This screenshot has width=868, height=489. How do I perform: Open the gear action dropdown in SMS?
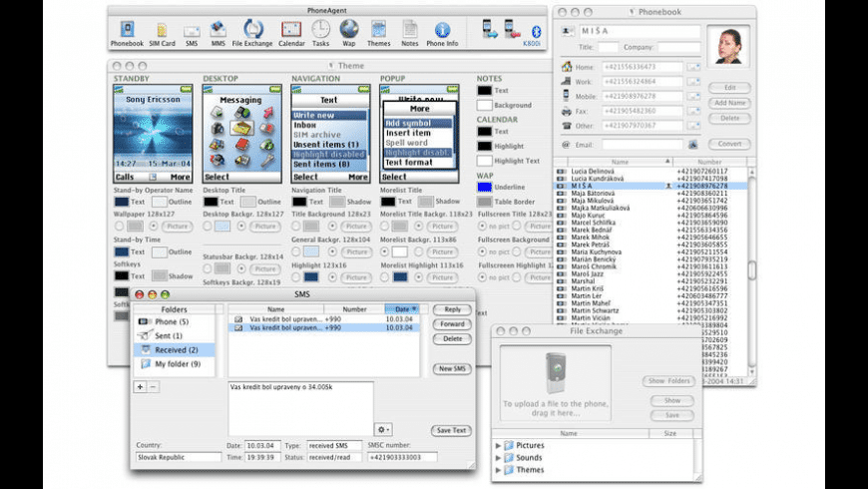pos(385,429)
